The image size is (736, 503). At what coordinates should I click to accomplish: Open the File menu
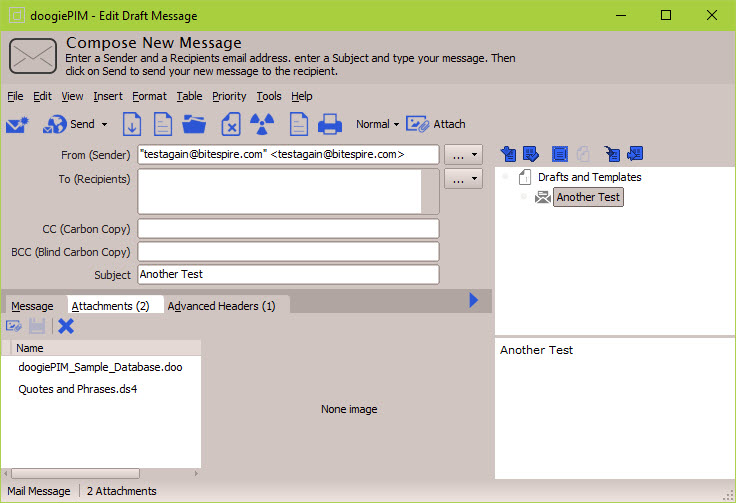coord(15,96)
